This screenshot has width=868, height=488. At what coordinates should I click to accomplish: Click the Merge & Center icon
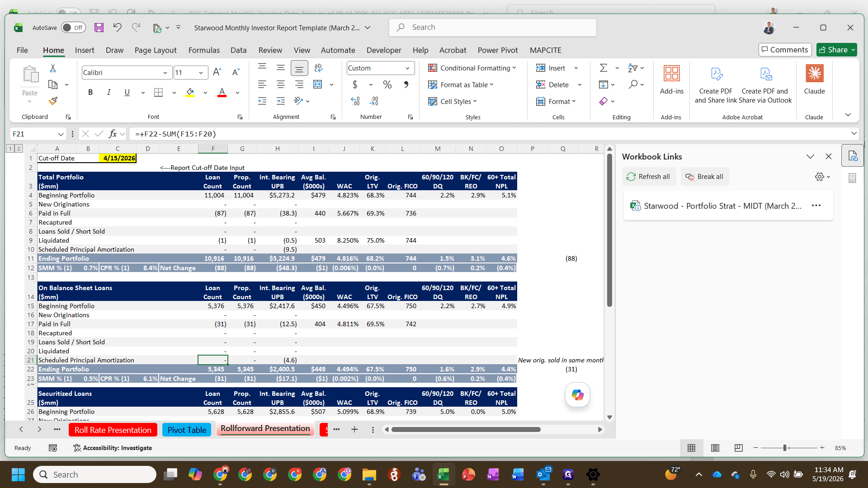coord(318,84)
